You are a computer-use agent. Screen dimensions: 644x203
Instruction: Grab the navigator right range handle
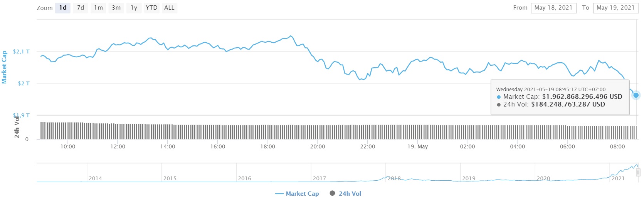tap(638, 173)
